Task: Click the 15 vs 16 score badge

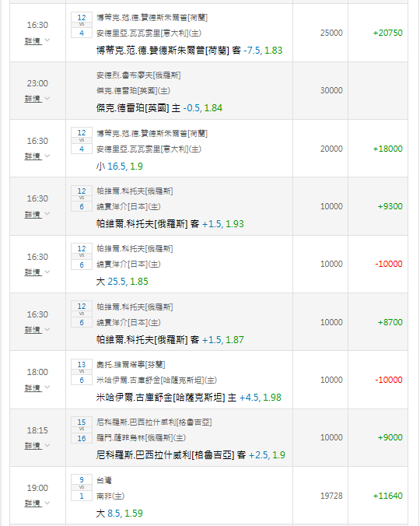Action: click(82, 430)
